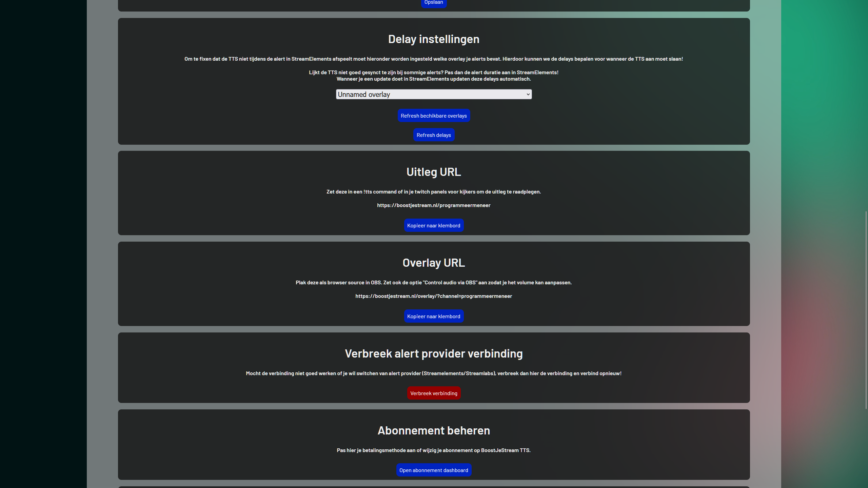
Task: Click the Abonnement beheren heading
Action: pos(434,430)
